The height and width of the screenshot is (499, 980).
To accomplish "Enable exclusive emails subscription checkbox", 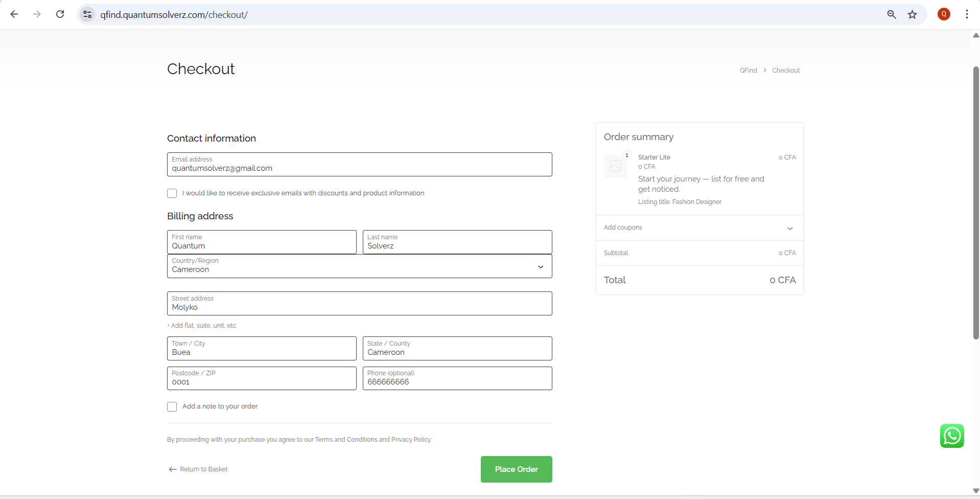I will tap(172, 193).
